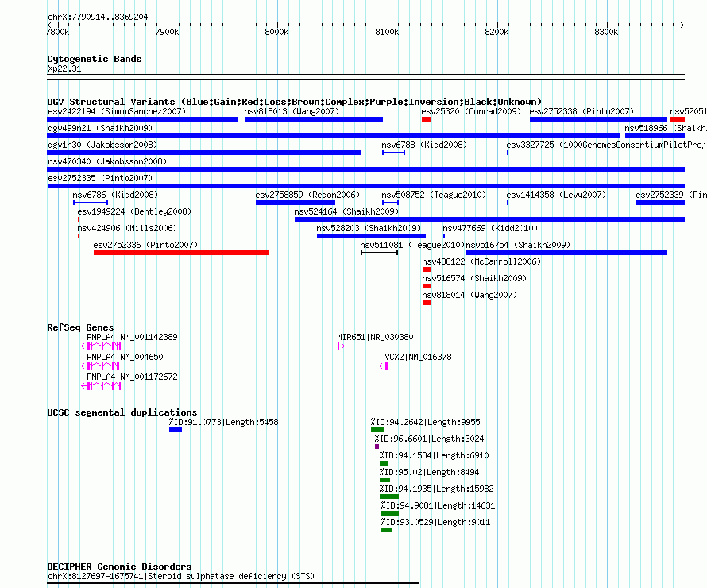Select the nsv516574 red loss marker
This screenshot has height=588, width=707.
pos(427,286)
